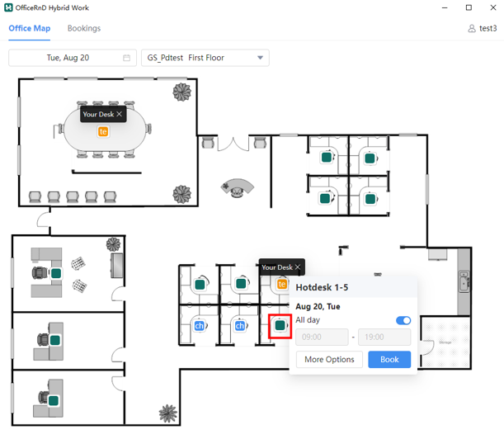Click the Book button
Viewport: 504px width, 439px height.
pyautogui.click(x=389, y=359)
